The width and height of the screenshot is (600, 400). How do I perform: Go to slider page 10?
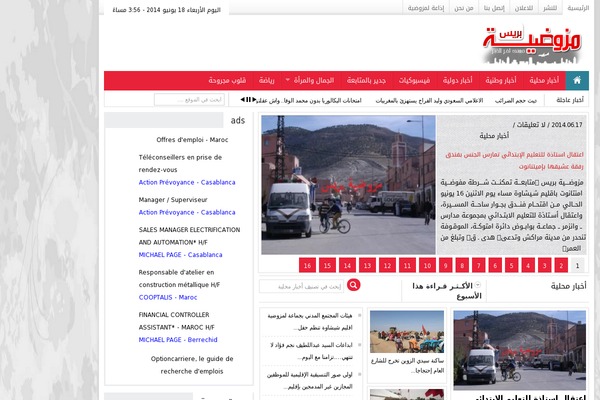pyautogui.click(x=427, y=265)
